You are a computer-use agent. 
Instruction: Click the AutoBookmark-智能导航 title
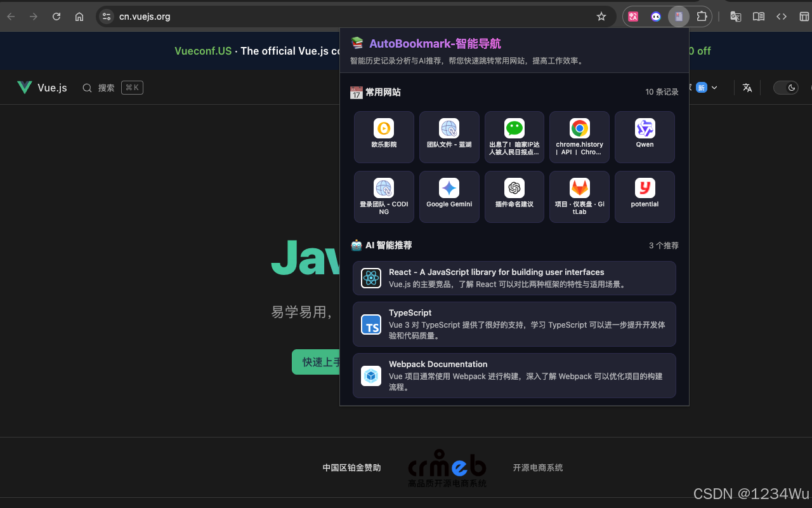pos(435,43)
